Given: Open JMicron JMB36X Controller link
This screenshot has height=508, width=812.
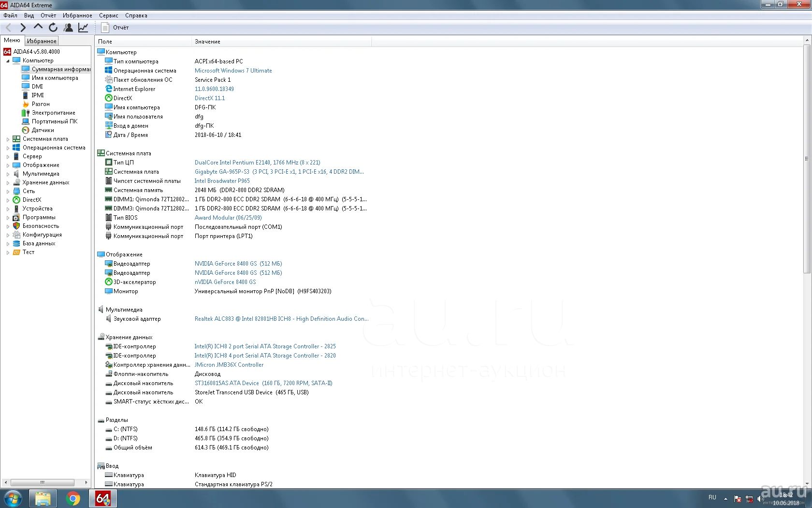Looking at the screenshot, I should click(x=229, y=365).
